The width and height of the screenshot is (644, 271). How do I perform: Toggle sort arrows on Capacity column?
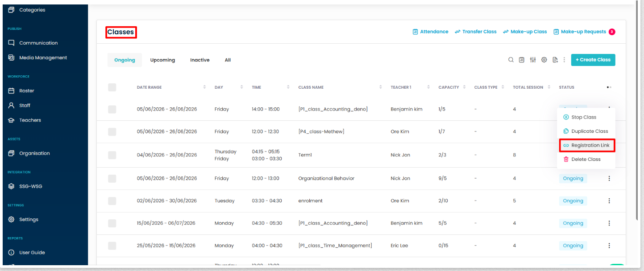464,87
